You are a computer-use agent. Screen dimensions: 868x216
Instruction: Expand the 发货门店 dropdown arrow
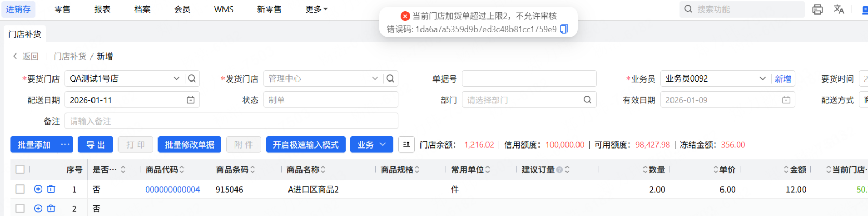click(375, 78)
